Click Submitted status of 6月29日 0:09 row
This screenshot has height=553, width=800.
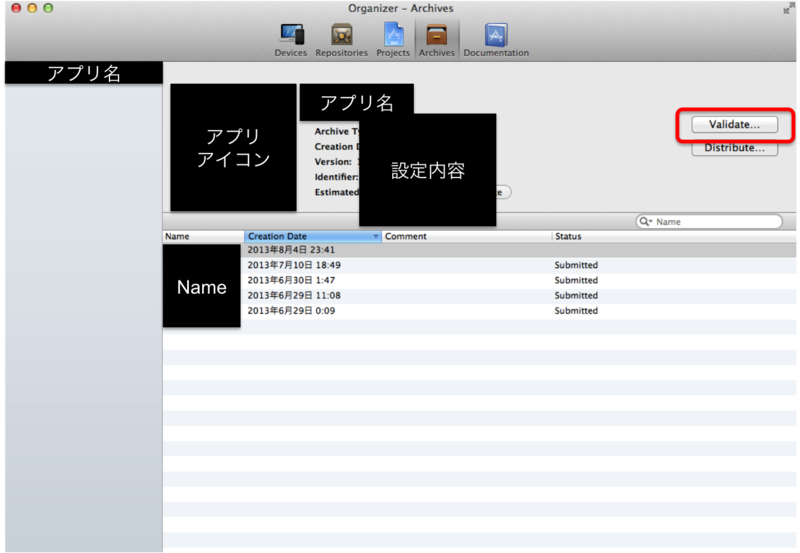[576, 311]
